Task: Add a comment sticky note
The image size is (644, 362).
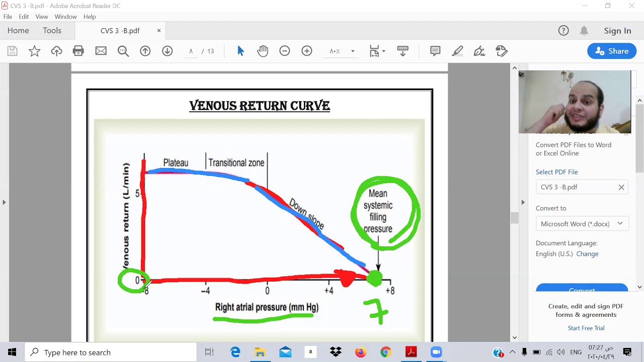Action: [435, 51]
